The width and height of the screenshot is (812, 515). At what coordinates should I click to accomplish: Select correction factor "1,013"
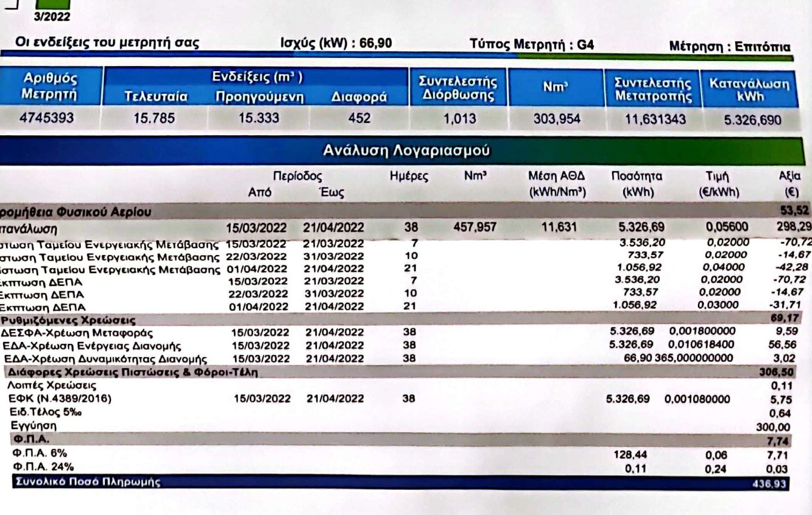460,119
